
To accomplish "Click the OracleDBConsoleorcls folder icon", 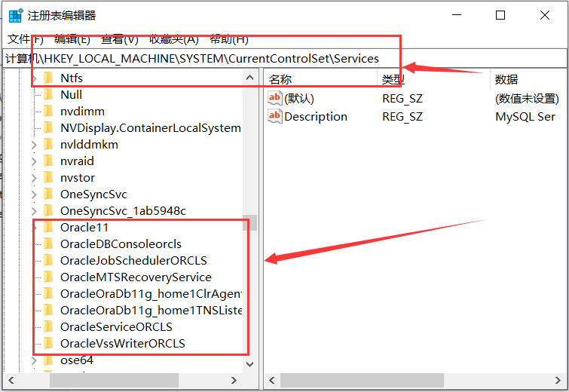I will 48,244.
